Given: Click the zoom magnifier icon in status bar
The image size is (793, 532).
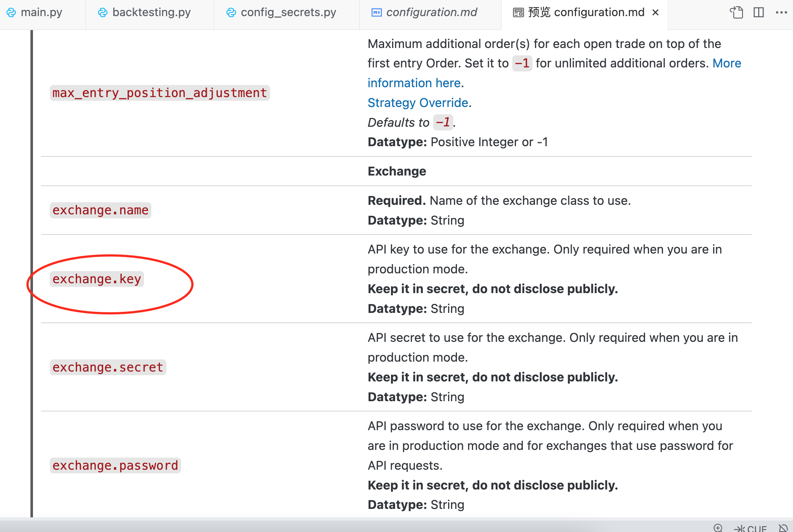Looking at the screenshot, I should click(x=718, y=528).
